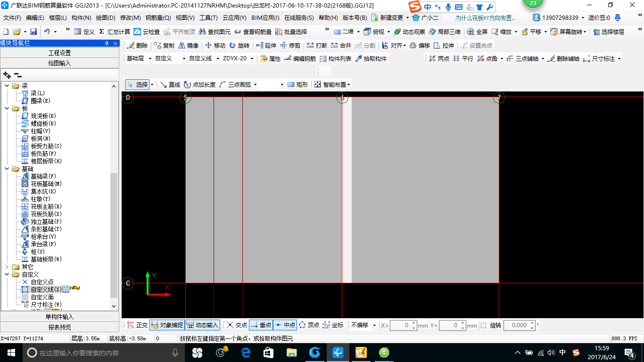The height and width of the screenshot is (362, 644).
Task: Check the 旋转 rotation checkbox
Action: [x=483, y=325]
